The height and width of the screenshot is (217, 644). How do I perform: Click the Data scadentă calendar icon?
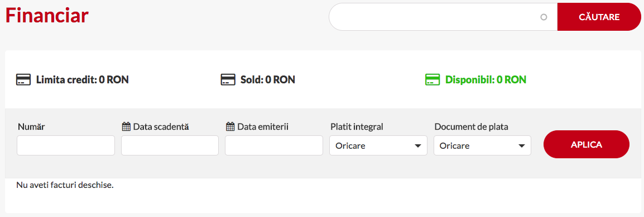tap(126, 127)
